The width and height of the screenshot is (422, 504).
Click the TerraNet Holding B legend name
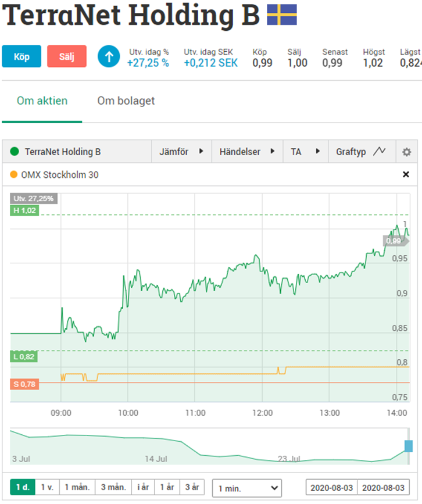pos(63,151)
